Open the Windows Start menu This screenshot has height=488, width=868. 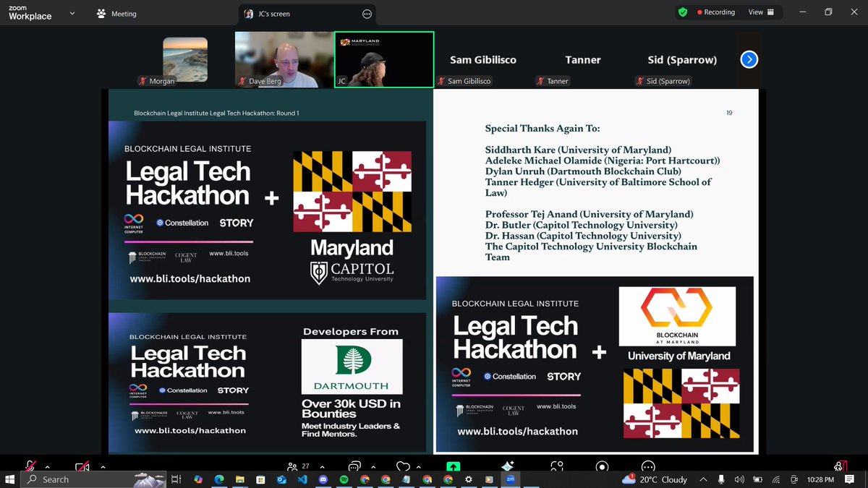tap(10, 479)
